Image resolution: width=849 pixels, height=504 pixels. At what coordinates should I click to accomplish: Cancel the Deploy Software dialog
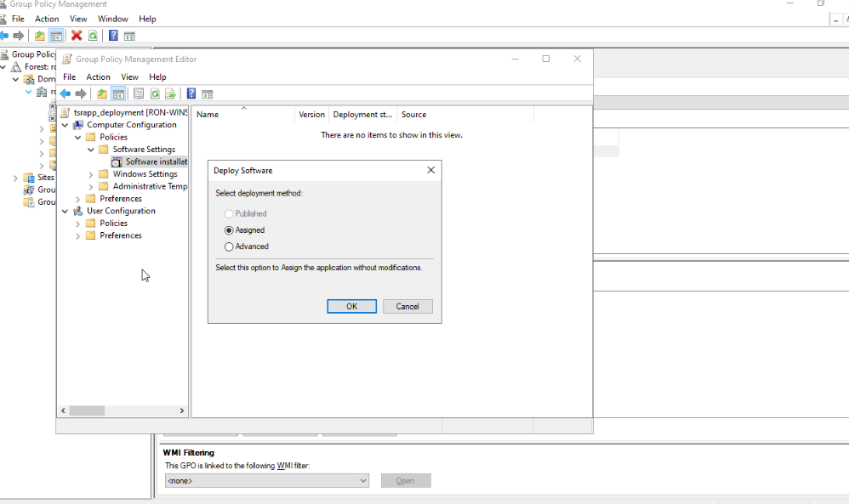pyautogui.click(x=407, y=306)
